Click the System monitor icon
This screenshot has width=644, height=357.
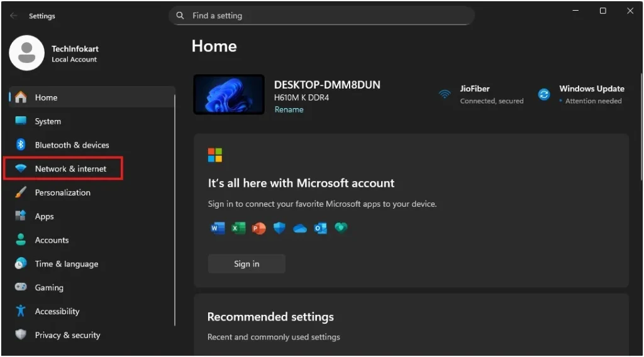[21, 121]
